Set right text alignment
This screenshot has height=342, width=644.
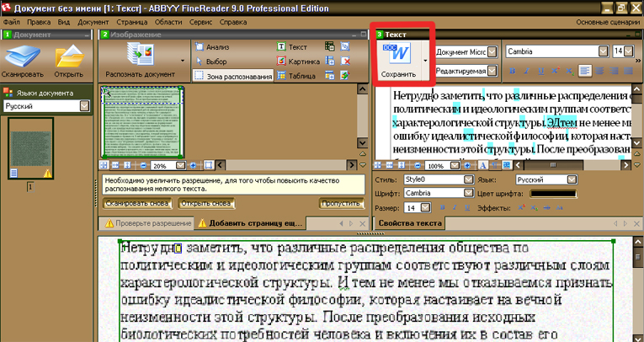(x=614, y=71)
